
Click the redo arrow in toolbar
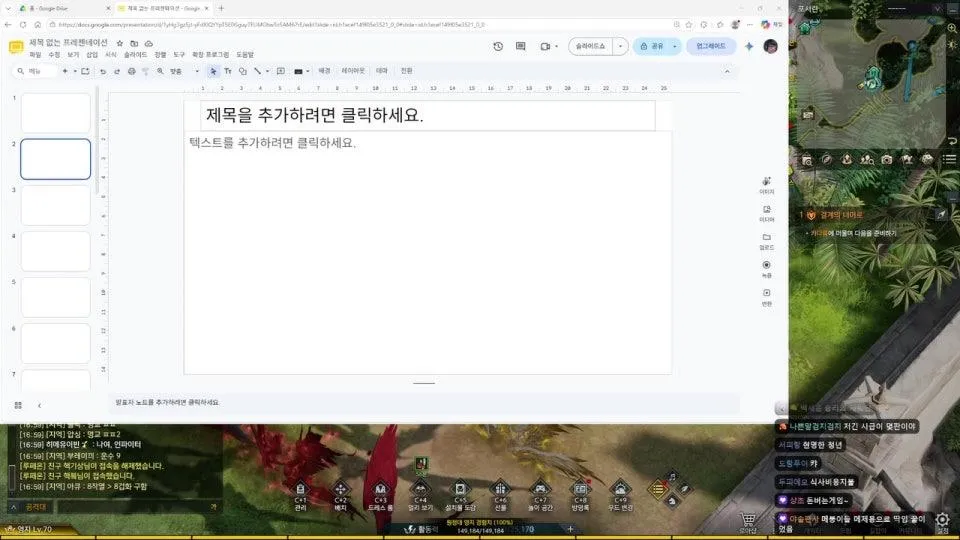(x=116, y=72)
